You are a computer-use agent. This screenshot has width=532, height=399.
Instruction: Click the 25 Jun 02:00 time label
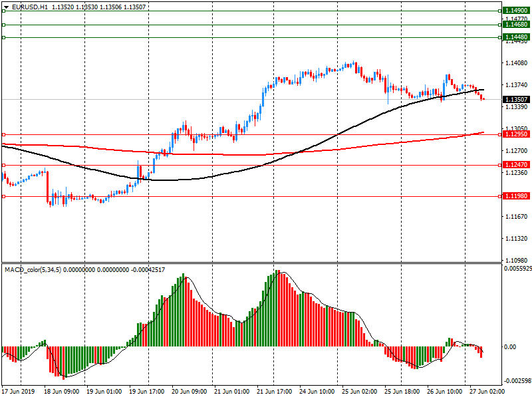pos(359,391)
